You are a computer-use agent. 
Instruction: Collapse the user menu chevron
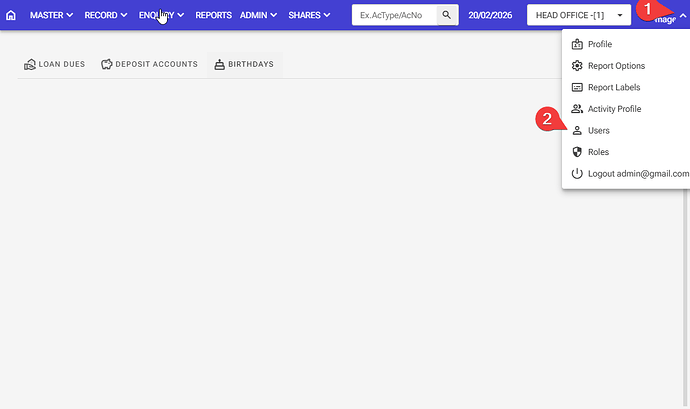coord(683,15)
